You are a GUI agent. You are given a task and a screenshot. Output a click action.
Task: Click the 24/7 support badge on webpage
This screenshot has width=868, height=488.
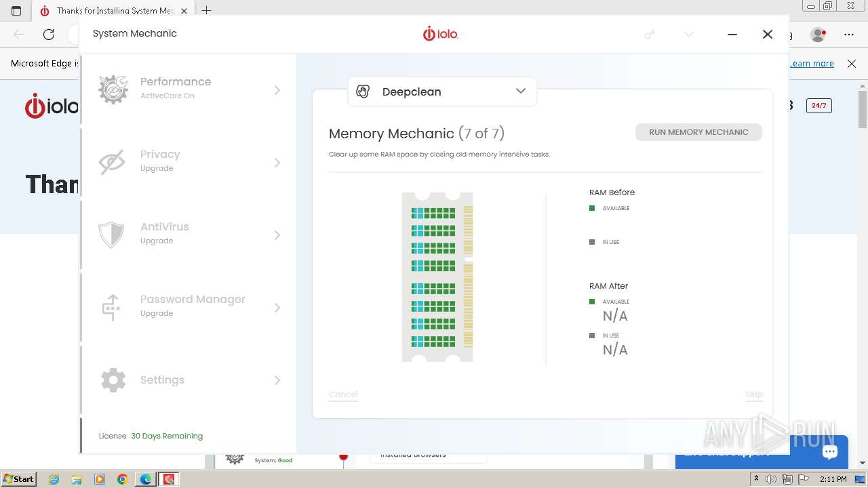pos(818,106)
